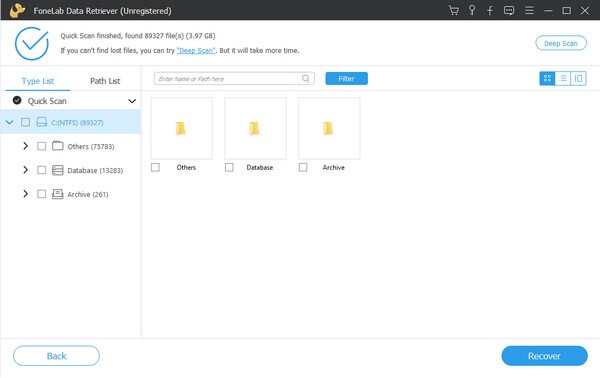Switch to detail content view
Image resolution: width=600 pixels, height=378 pixels.
click(x=578, y=78)
